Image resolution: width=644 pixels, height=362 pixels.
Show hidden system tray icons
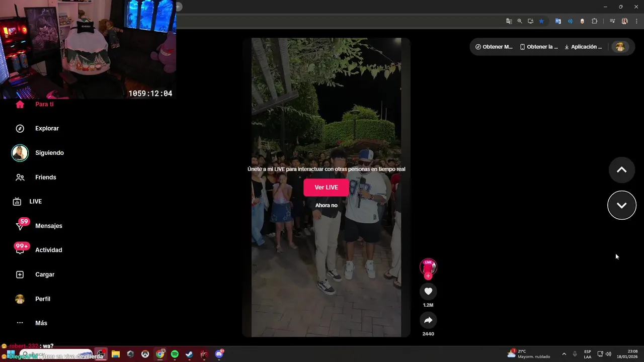click(564, 354)
